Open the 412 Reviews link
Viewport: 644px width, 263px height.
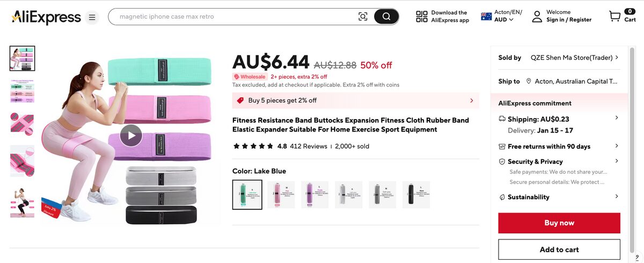tap(309, 146)
